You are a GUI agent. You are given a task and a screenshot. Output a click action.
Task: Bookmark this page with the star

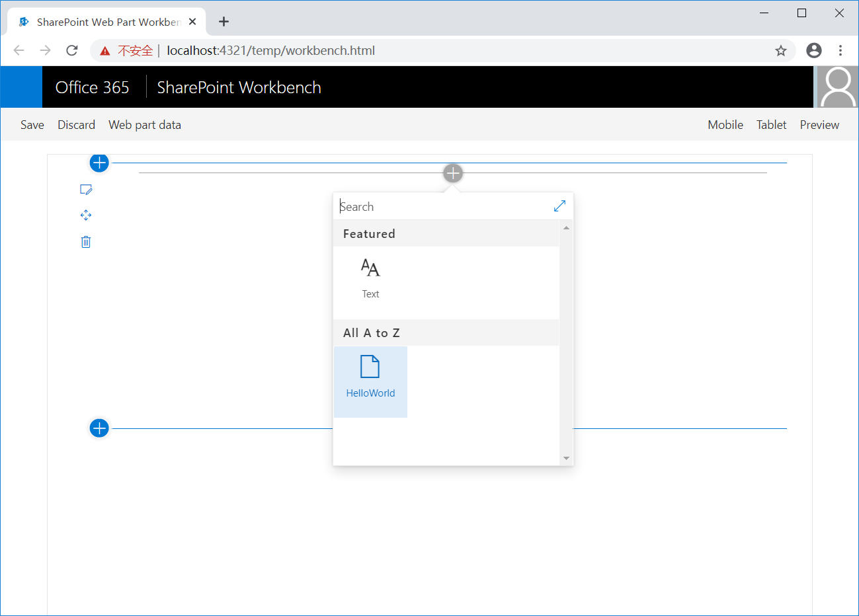(781, 50)
